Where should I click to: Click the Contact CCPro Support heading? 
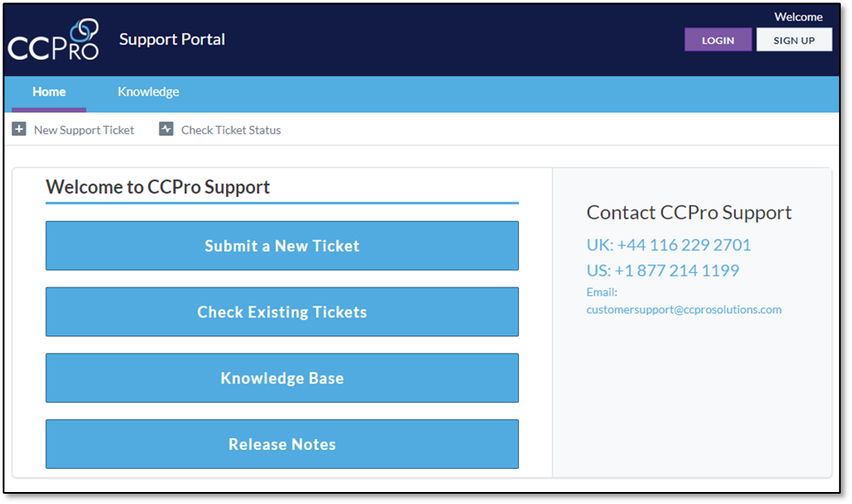click(688, 212)
